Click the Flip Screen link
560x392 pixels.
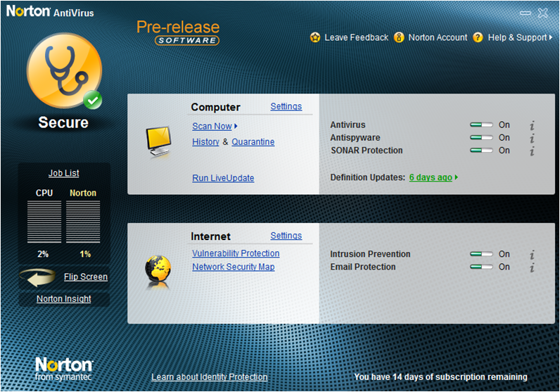pos(86,277)
